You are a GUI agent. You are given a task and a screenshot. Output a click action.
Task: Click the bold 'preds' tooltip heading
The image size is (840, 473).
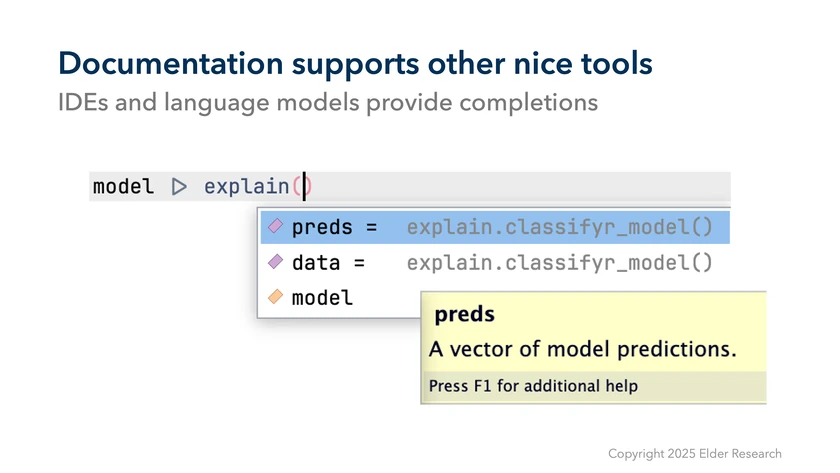[464, 315]
